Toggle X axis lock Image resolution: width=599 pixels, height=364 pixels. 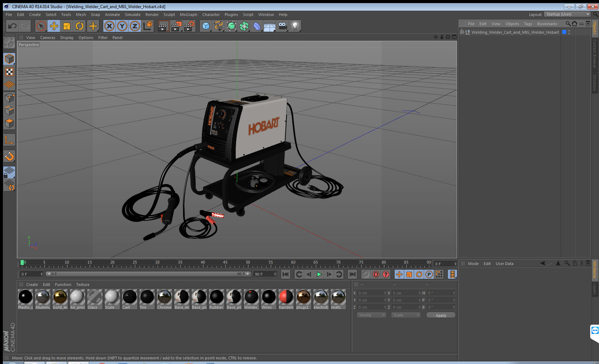point(109,26)
